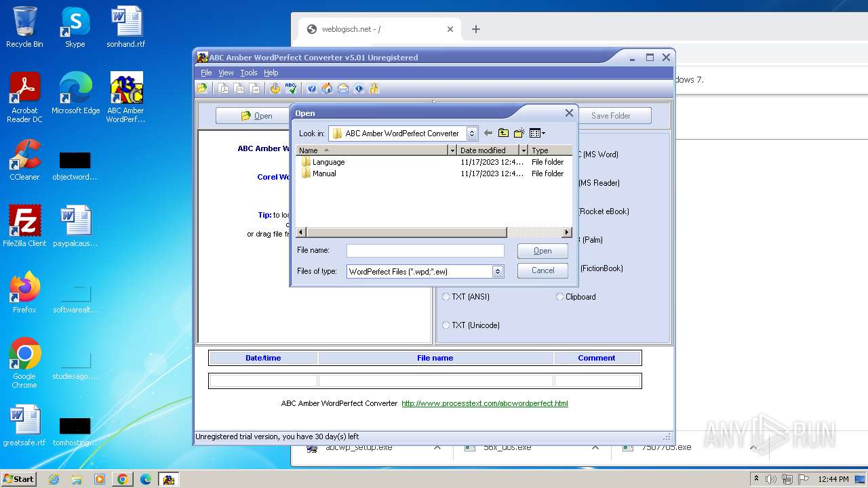Switch to weblogisch.net browser tab
The height and width of the screenshot is (488, 868).
click(380, 29)
